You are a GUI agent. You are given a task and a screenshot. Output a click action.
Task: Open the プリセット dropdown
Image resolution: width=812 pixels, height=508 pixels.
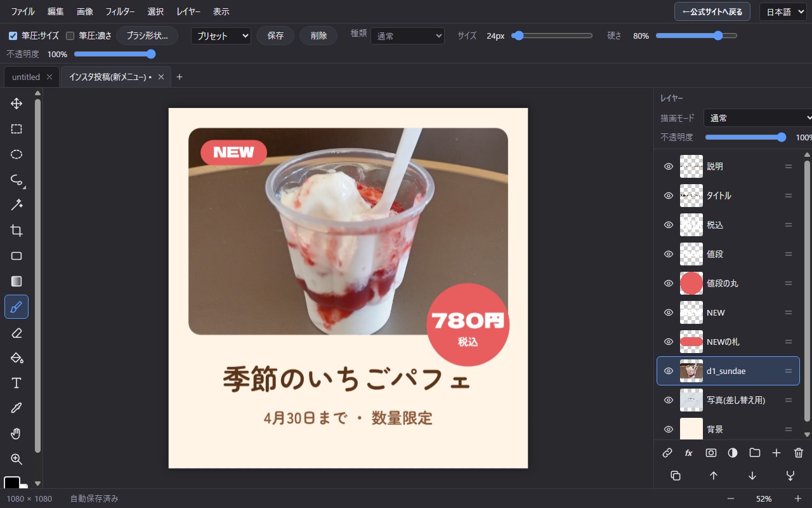[221, 36]
